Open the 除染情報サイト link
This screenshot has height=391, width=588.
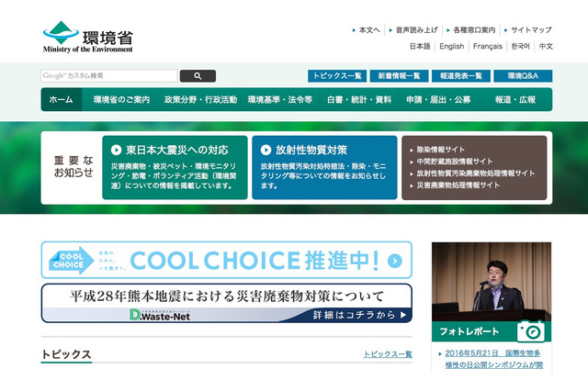click(x=440, y=150)
